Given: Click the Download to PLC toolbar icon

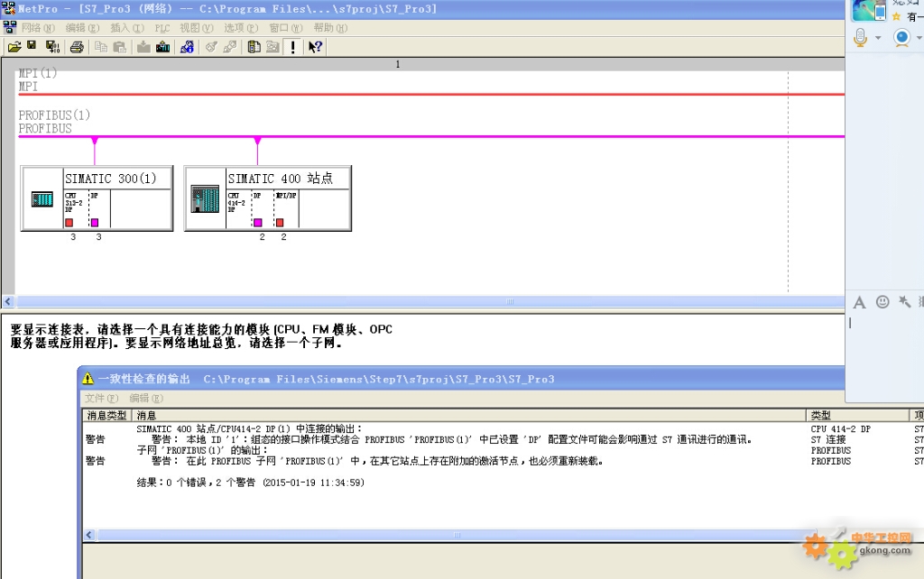Looking at the screenshot, I should click(143, 47).
